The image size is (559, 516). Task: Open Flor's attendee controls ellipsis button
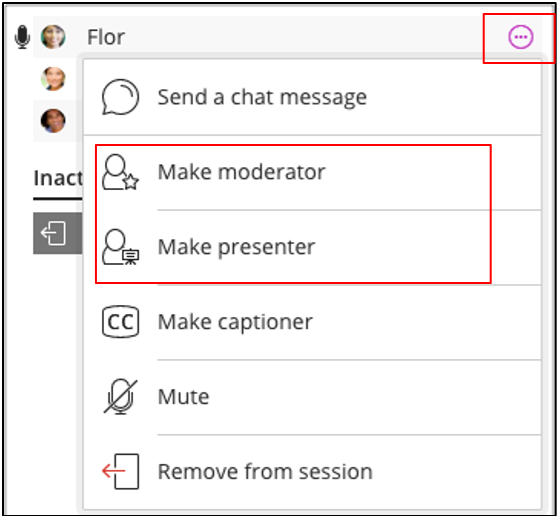click(x=520, y=37)
